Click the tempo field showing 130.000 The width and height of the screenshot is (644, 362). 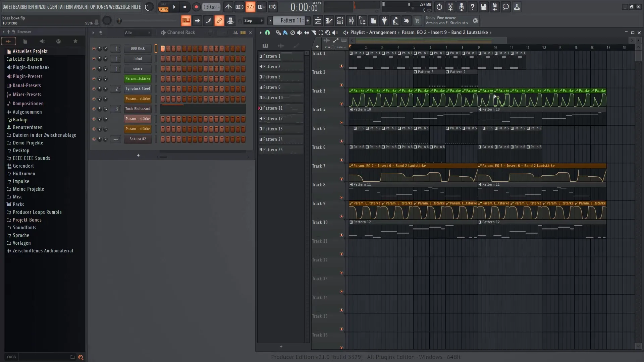[211, 7]
